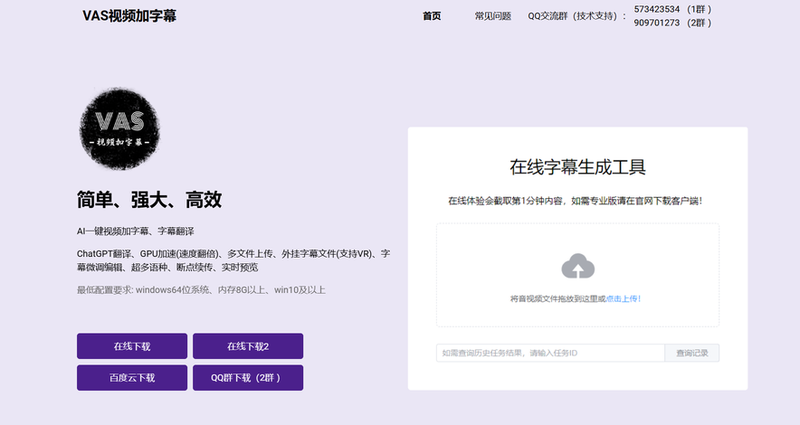Select QQ group number 909701273 (2群)

[672, 23]
